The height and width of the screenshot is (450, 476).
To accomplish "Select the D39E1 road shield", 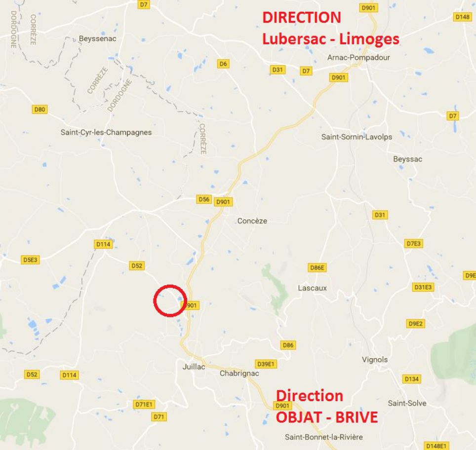I will [266, 364].
